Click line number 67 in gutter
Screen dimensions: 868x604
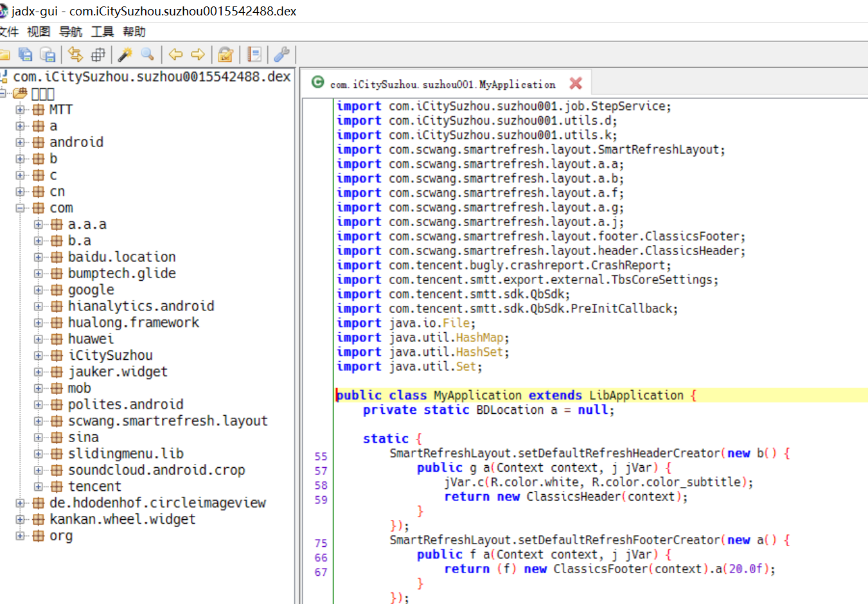click(x=321, y=573)
